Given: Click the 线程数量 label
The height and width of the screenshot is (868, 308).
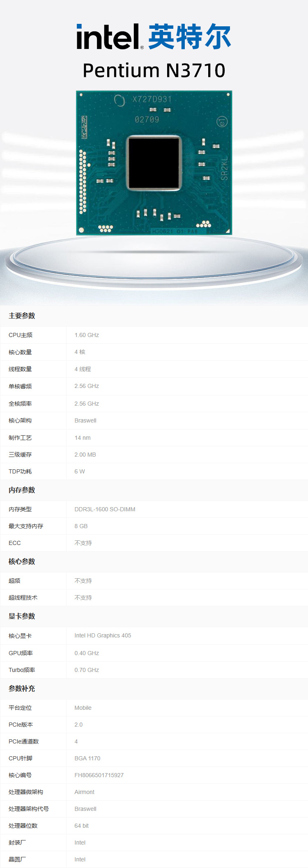Looking at the screenshot, I should 20,369.
